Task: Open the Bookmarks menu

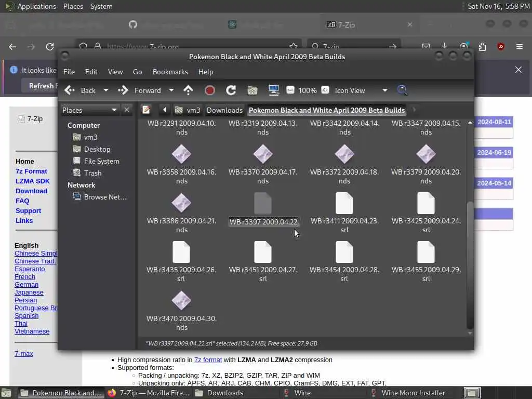Action: pos(170,72)
